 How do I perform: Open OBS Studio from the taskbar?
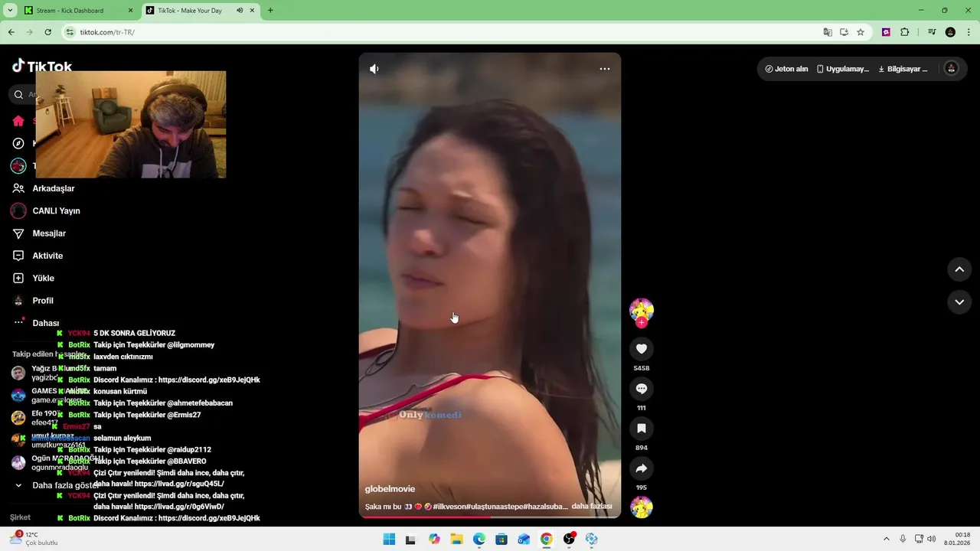pos(569,540)
